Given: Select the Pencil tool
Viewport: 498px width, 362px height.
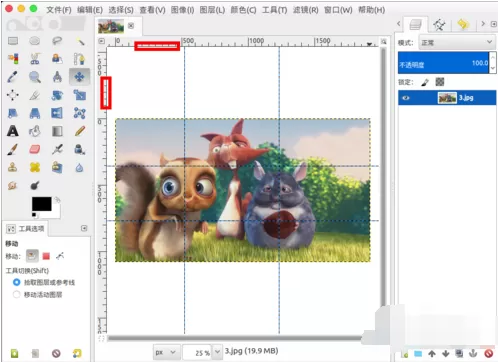Looking at the screenshot, I should coord(80,131).
